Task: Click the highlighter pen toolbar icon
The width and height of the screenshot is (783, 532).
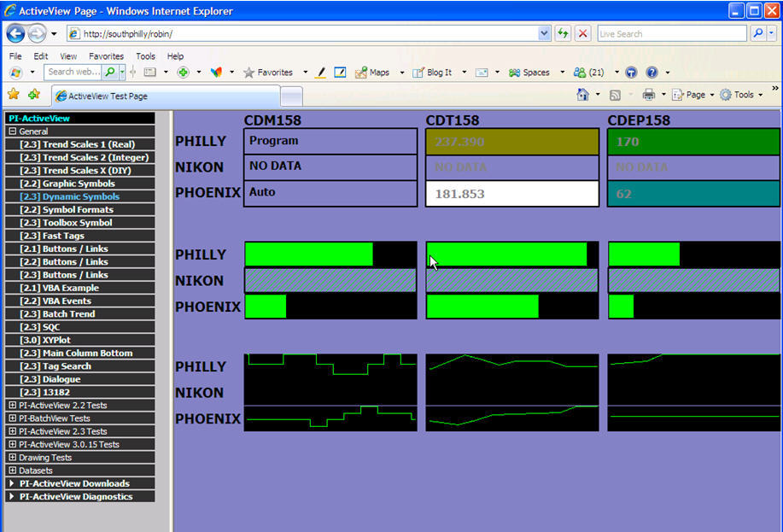Action: pyautogui.click(x=321, y=73)
